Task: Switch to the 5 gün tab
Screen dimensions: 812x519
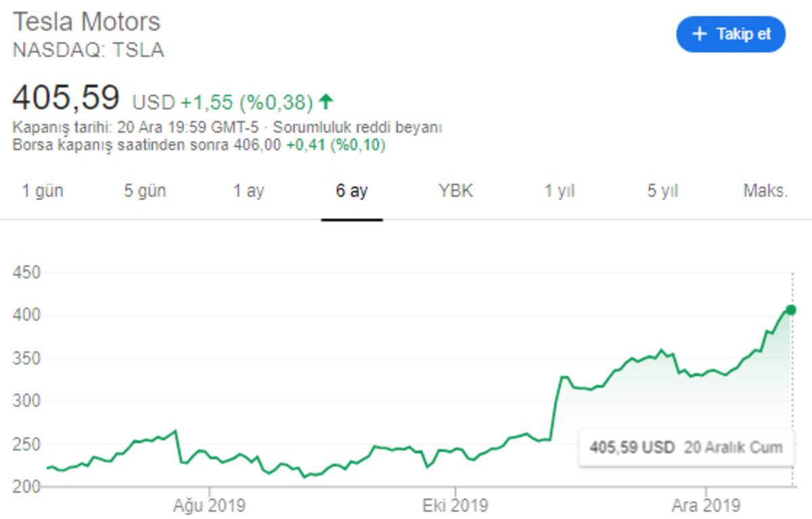Action: (144, 191)
